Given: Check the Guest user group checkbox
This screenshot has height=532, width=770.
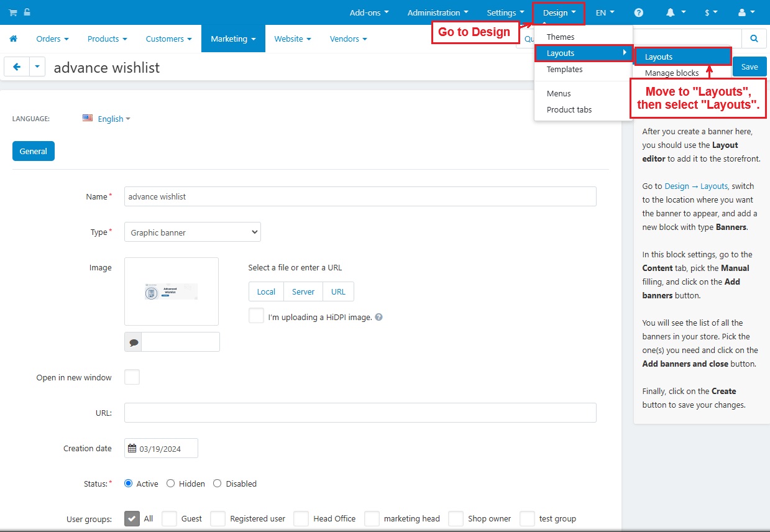Looking at the screenshot, I should (x=169, y=518).
